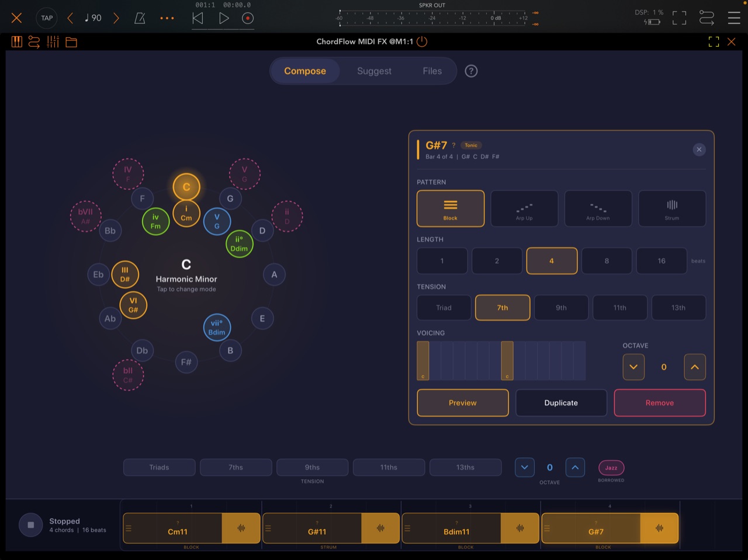Lower global octave with blue down chevron

click(x=524, y=467)
